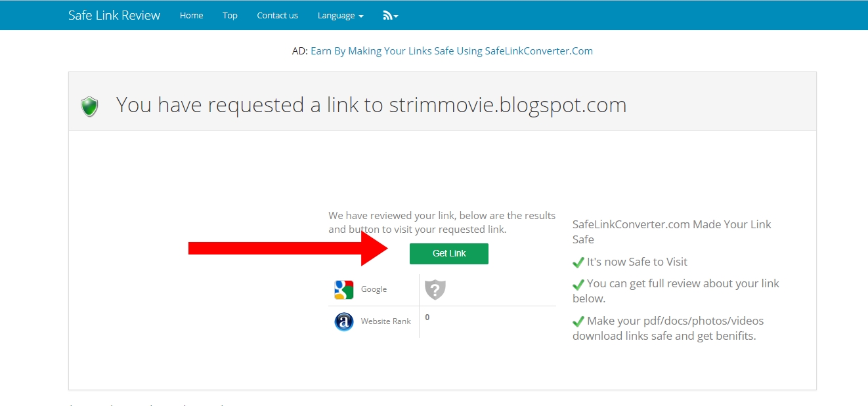The height and width of the screenshot is (406, 868).
Task: Click the green shield icon beside the heading
Action: click(89, 106)
